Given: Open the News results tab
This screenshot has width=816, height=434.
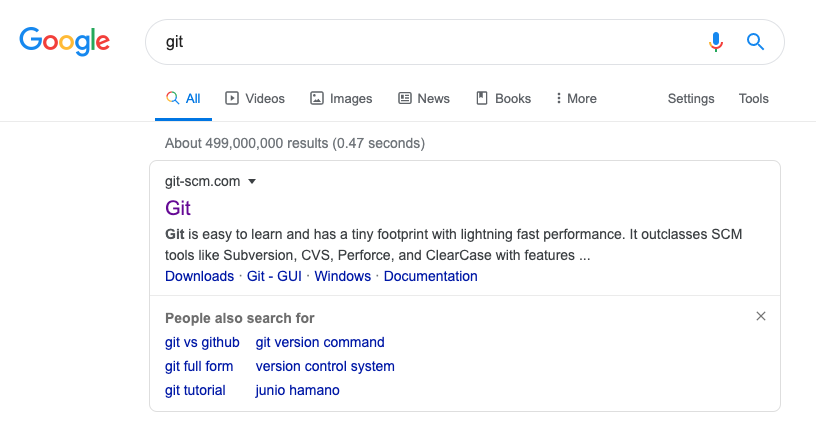Looking at the screenshot, I should pos(424,98).
